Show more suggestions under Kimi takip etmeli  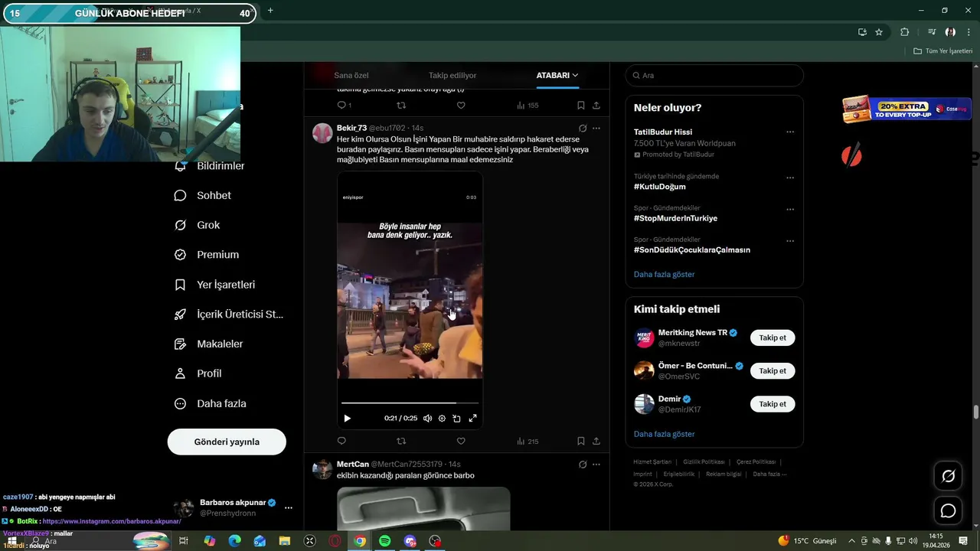pyautogui.click(x=665, y=434)
